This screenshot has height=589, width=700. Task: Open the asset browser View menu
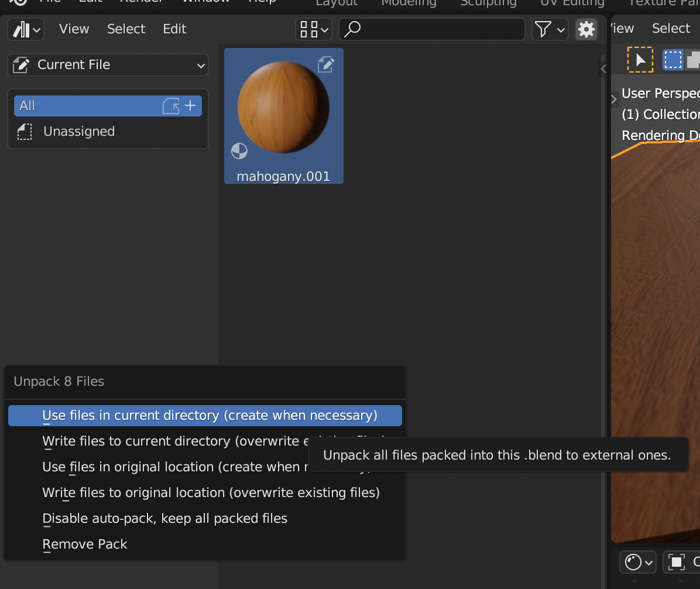[x=74, y=29]
